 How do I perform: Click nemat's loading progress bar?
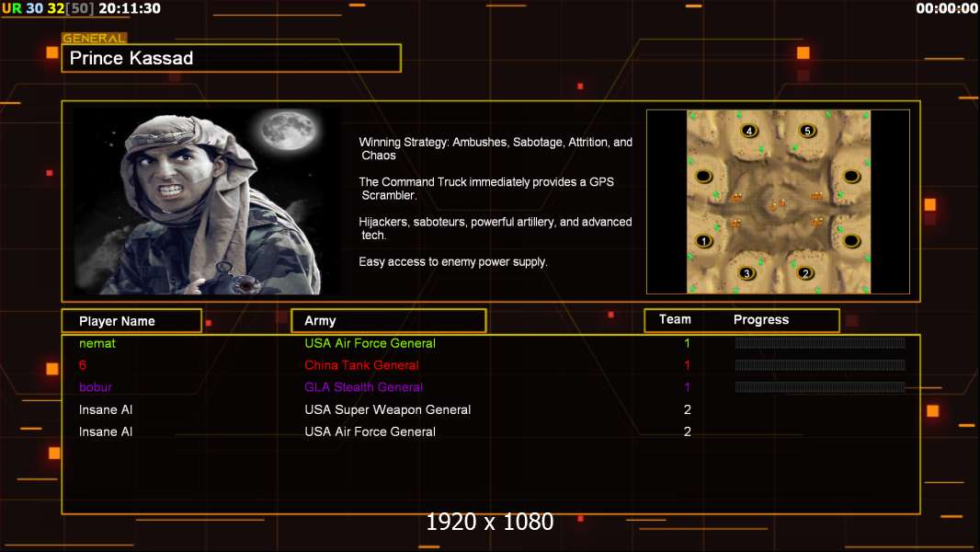click(x=820, y=342)
